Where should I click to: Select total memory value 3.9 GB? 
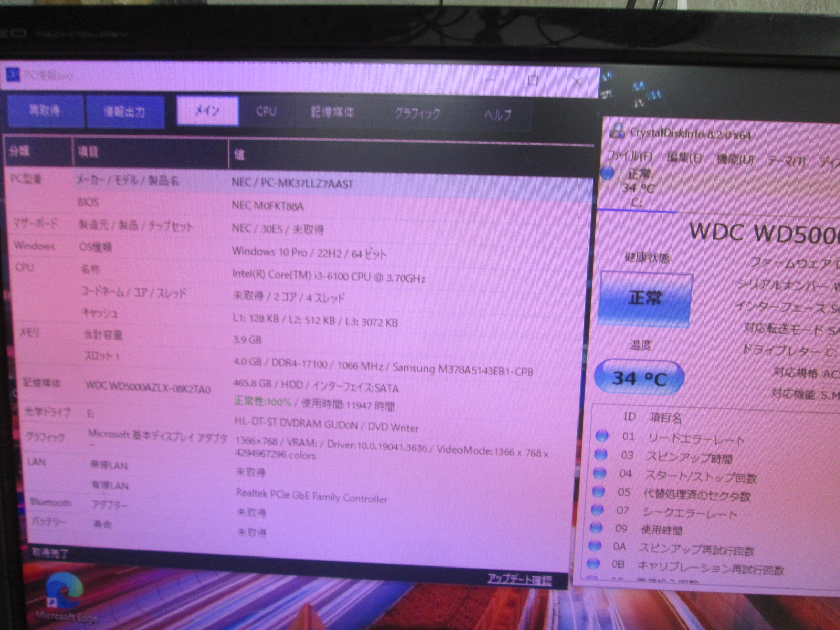(247, 339)
